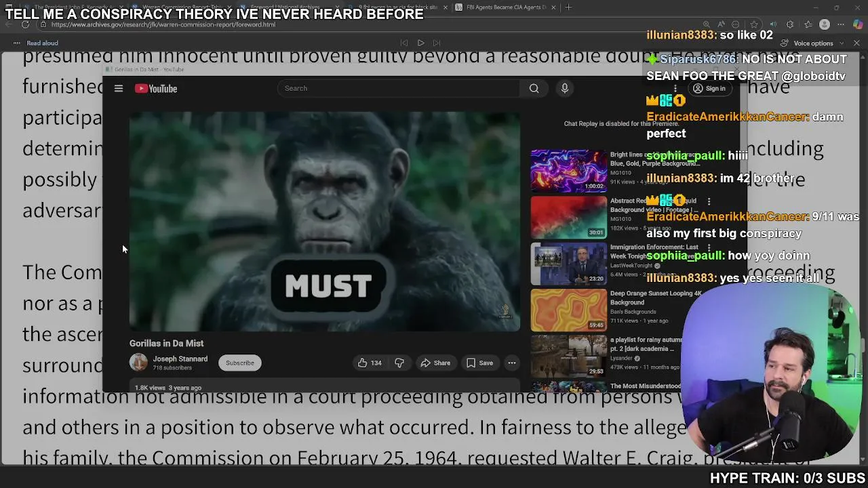Click the archives.gov address bar URL
The width and height of the screenshot is (868, 488).
[163, 24]
